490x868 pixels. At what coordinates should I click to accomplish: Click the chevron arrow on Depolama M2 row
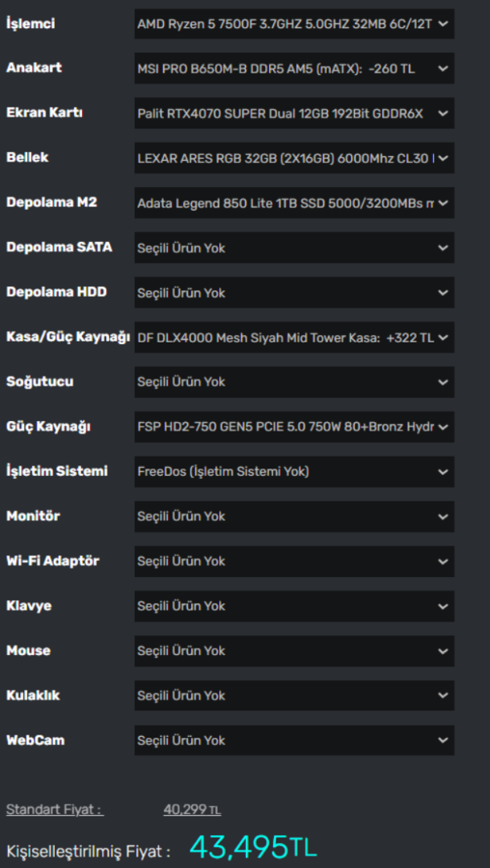[x=443, y=203]
